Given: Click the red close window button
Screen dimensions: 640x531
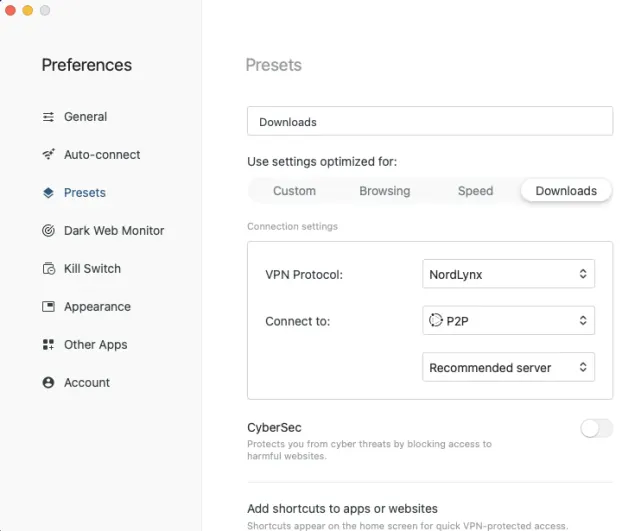Looking at the screenshot, I should (x=11, y=10).
